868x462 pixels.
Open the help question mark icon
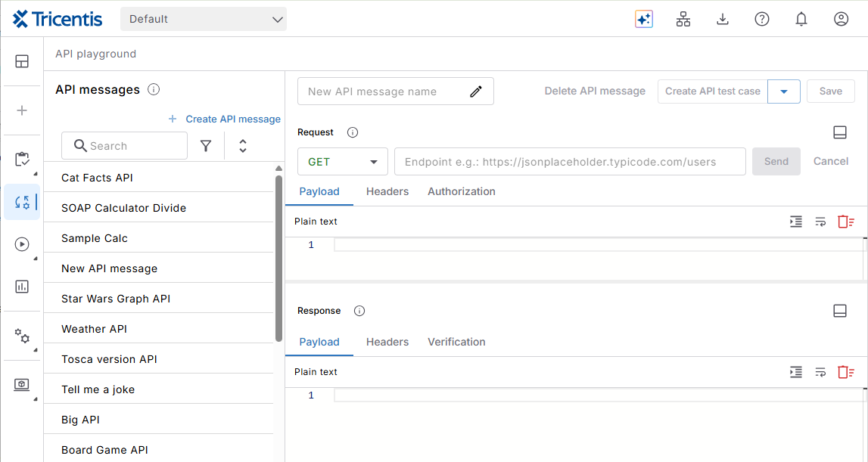[x=762, y=20]
